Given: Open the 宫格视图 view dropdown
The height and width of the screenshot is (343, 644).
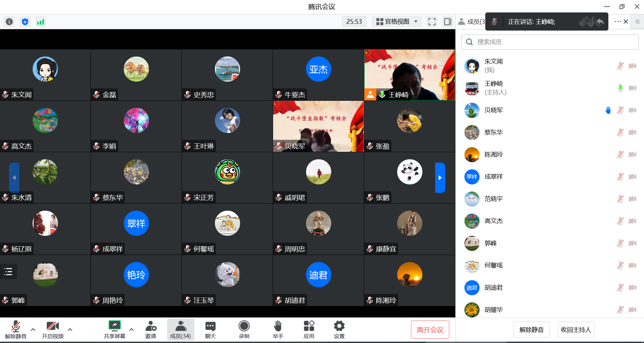Looking at the screenshot, I should tap(396, 22).
